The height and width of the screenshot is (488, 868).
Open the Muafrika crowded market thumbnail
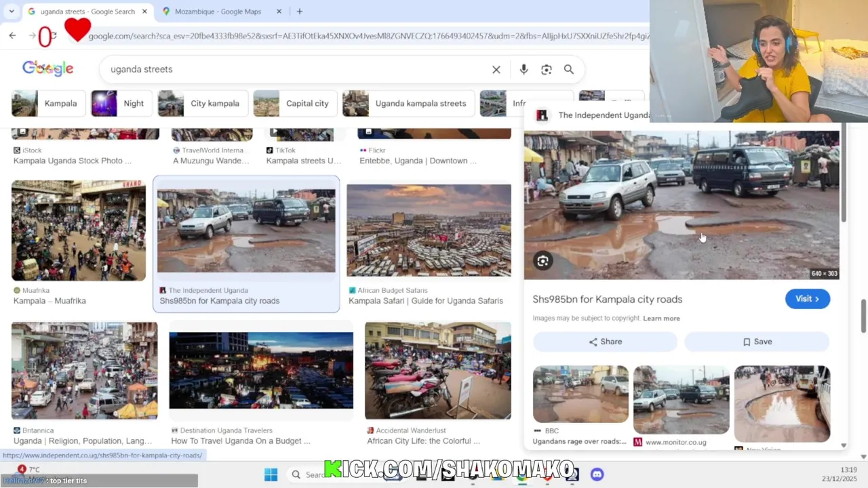(x=79, y=230)
